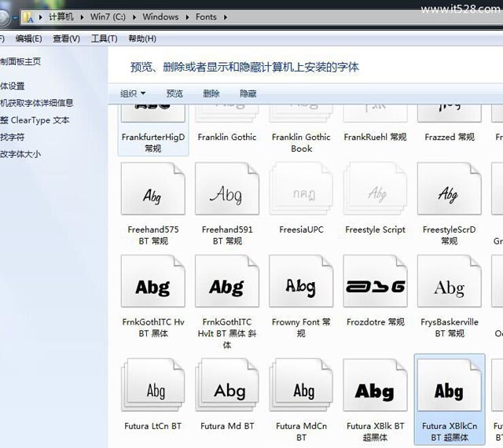
Task: Open the 工具(T) menu
Action: pos(104,39)
